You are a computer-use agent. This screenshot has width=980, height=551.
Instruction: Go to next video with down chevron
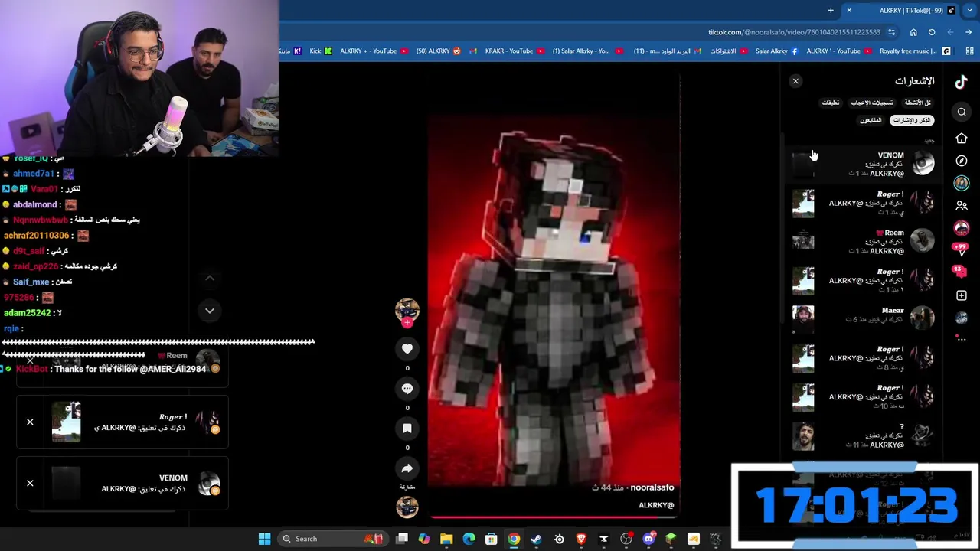click(210, 311)
